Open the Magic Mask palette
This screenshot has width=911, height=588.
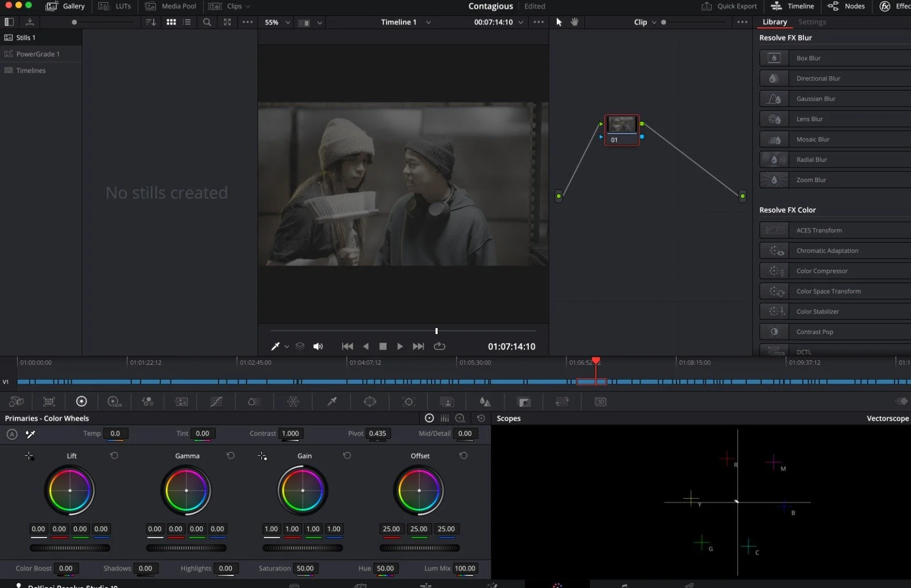point(447,402)
